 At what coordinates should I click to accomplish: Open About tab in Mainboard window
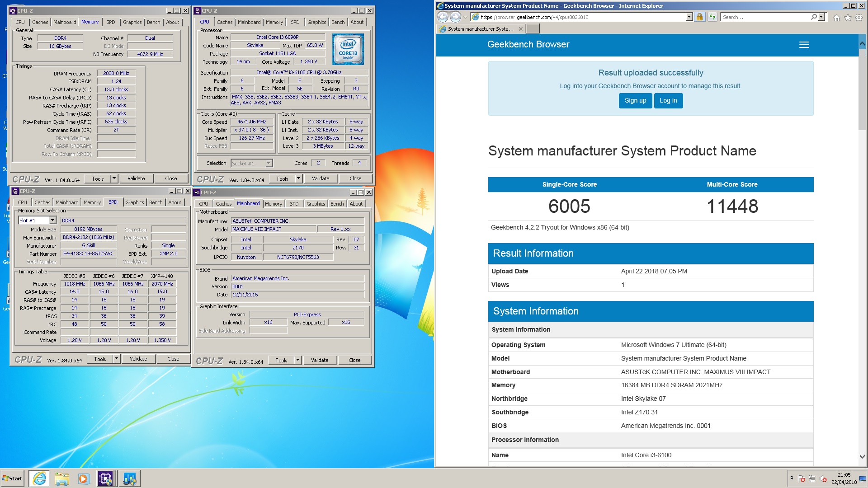coord(356,204)
